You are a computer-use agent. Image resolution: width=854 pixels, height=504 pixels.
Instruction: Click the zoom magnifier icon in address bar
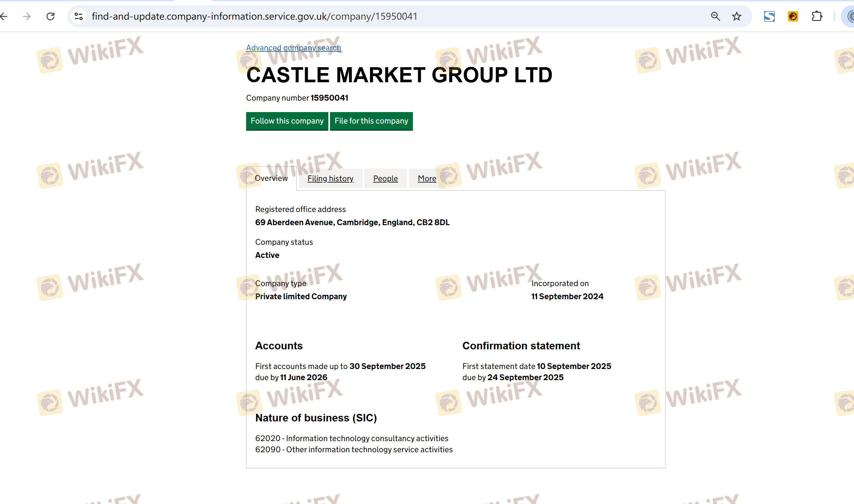(x=715, y=16)
